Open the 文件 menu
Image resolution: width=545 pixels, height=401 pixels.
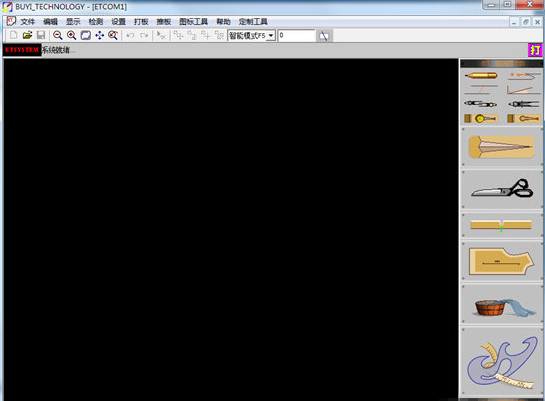(x=27, y=22)
